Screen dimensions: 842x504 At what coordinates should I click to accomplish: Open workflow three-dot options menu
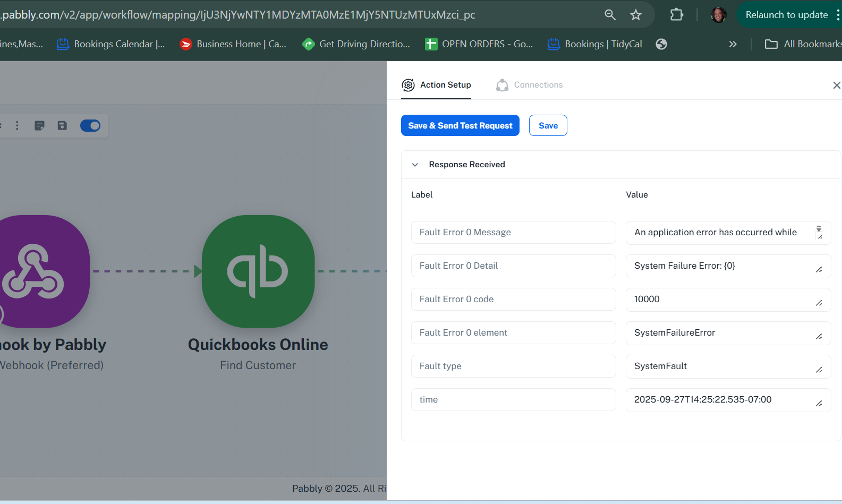click(17, 125)
